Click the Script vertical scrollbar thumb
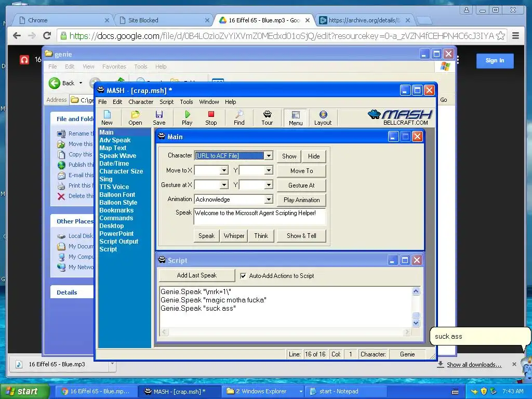 pyautogui.click(x=416, y=315)
